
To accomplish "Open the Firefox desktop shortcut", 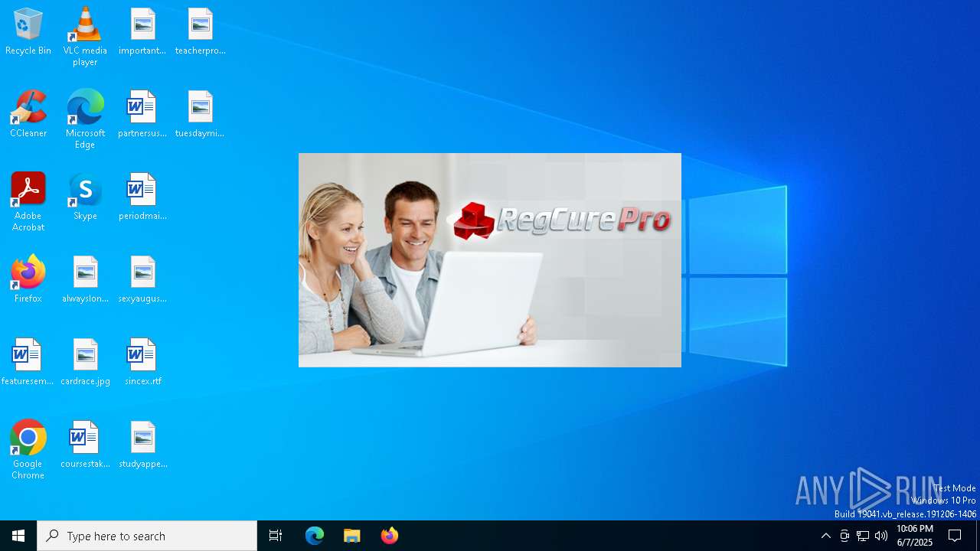I will 28,280.
